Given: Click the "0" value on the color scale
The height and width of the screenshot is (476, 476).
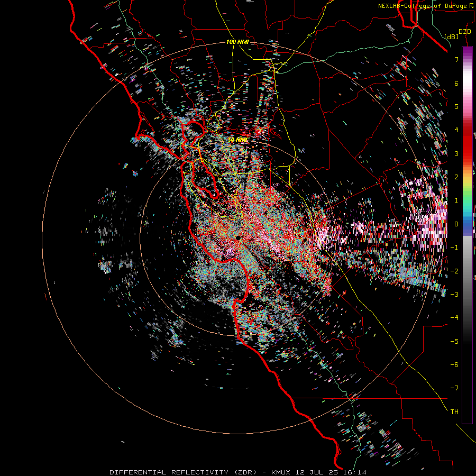Looking at the screenshot, I should [456, 224].
